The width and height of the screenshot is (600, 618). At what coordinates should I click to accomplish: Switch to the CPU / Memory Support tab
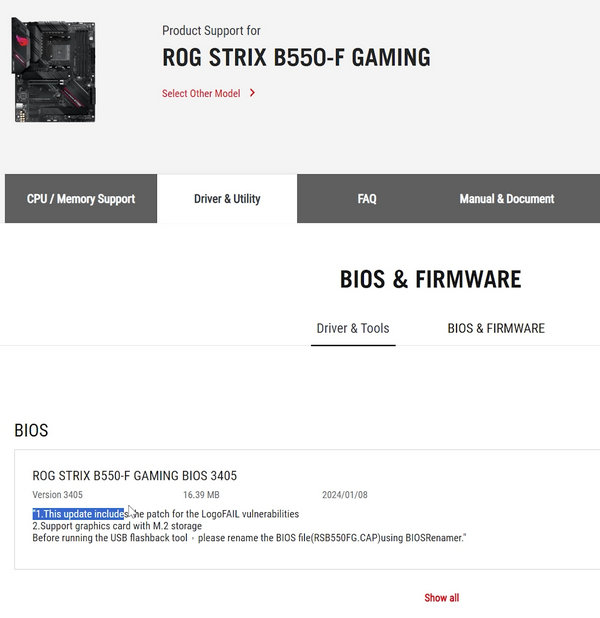click(81, 199)
